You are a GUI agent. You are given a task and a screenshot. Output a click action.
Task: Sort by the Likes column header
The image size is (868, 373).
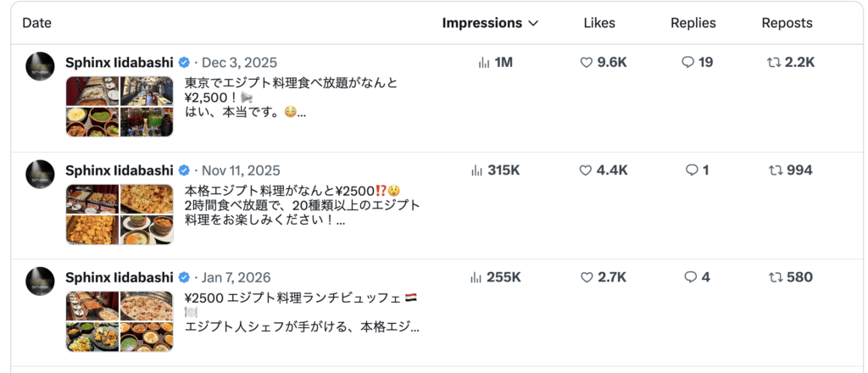(x=599, y=24)
